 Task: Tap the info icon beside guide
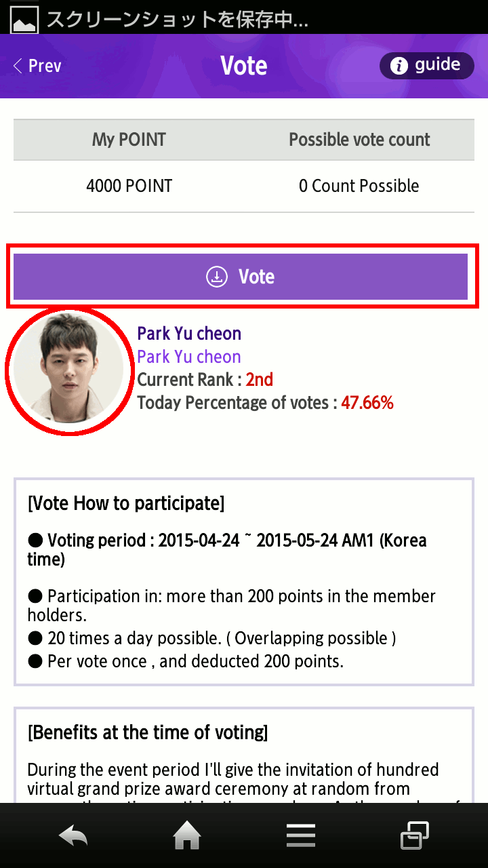coord(399,66)
